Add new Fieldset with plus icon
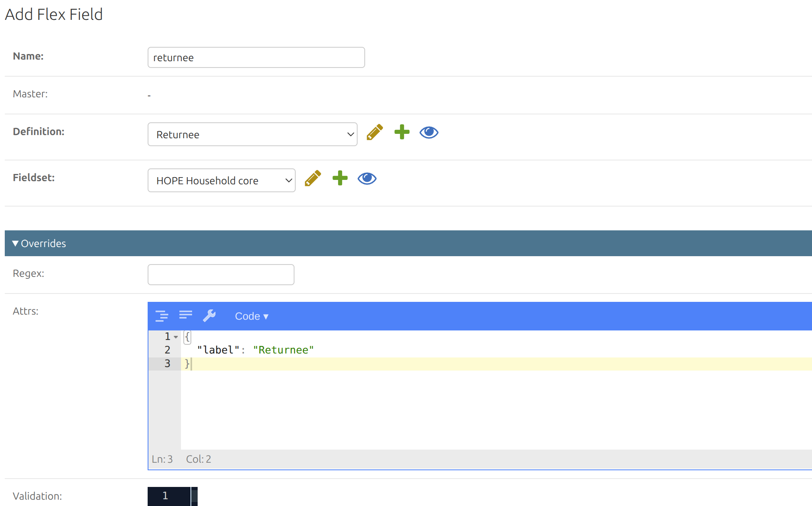The image size is (812, 506). (x=340, y=178)
